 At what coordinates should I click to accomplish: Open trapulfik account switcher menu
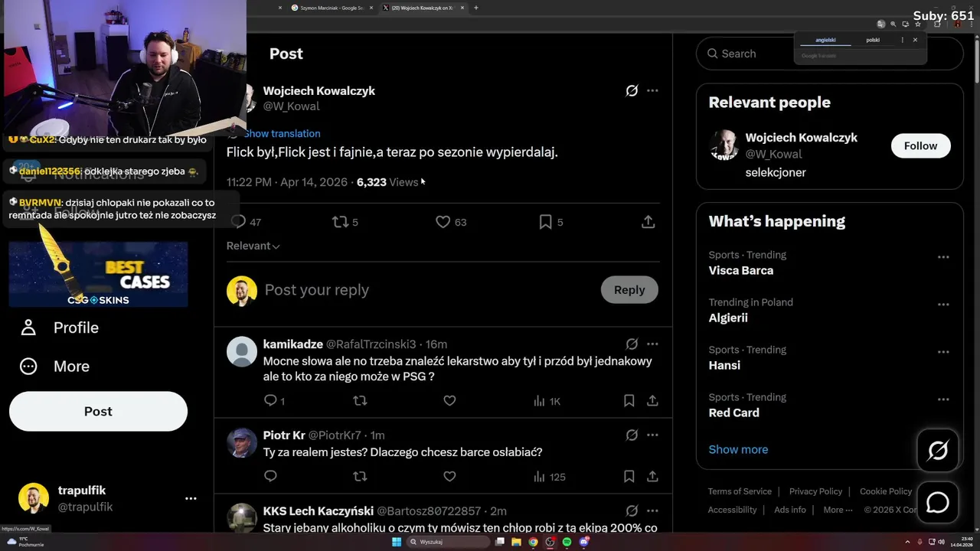[191, 498]
